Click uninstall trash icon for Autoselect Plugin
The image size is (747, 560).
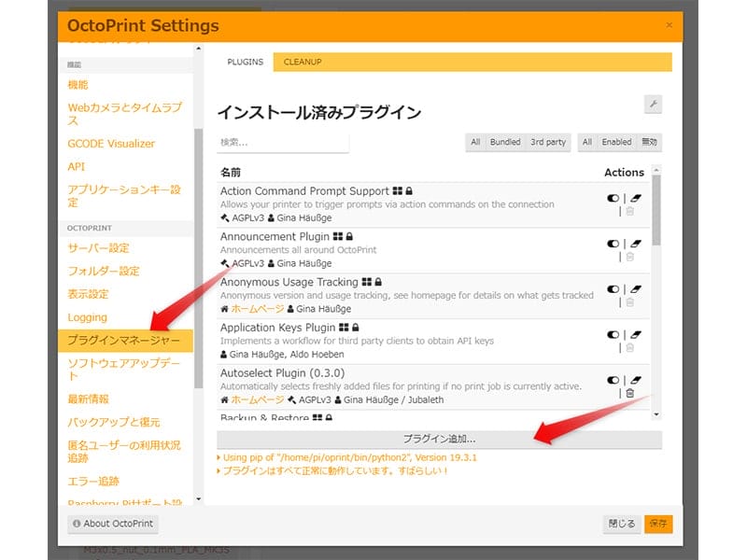tap(629, 393)
